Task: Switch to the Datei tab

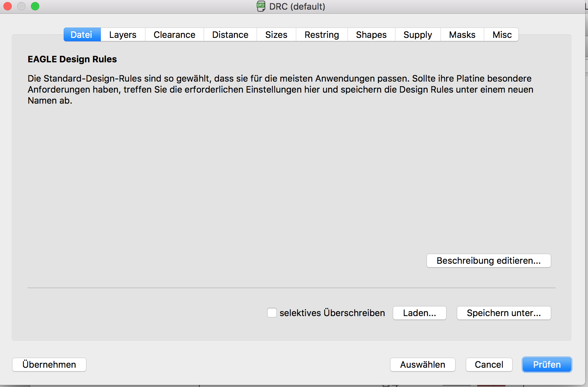Action: (82, 35)
